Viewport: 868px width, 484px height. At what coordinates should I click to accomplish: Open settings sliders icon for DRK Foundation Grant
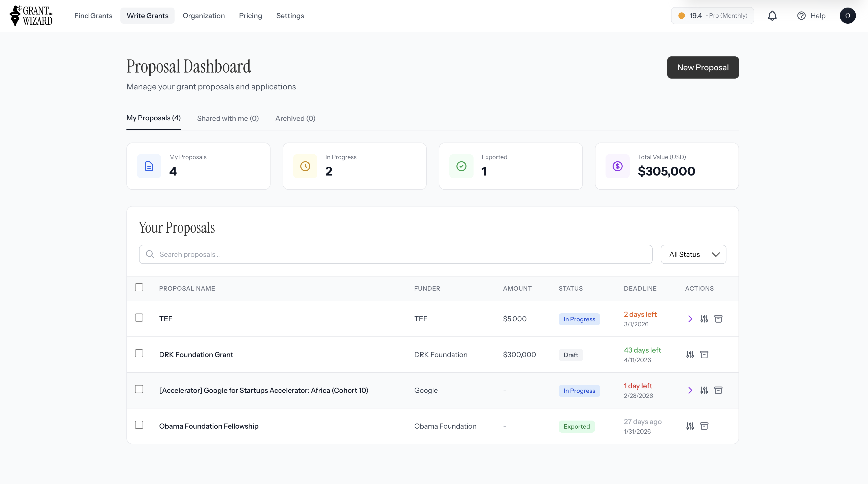click(690, 354)
